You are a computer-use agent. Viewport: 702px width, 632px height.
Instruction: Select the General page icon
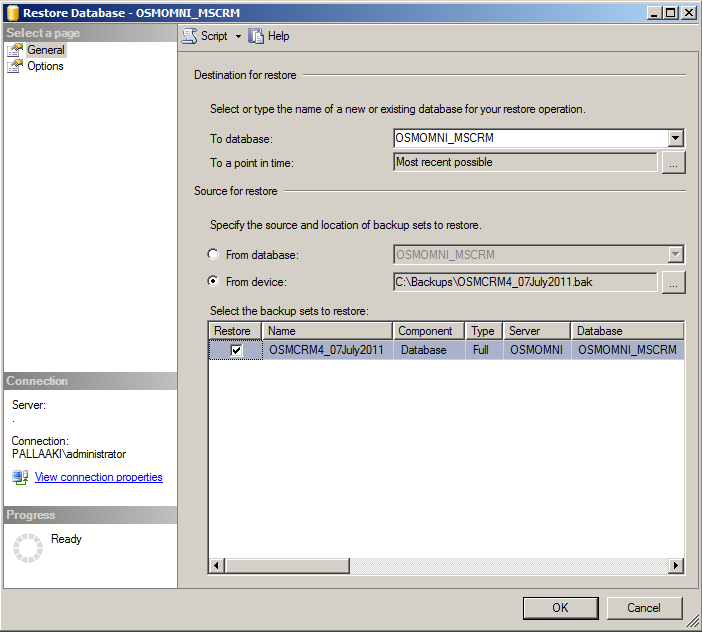15,50
